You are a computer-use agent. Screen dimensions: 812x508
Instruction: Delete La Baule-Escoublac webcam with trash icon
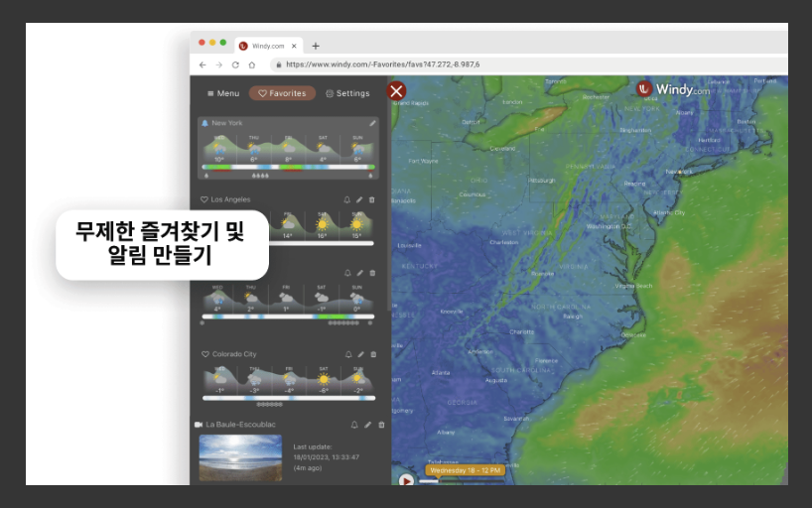(x=381, y=425)
